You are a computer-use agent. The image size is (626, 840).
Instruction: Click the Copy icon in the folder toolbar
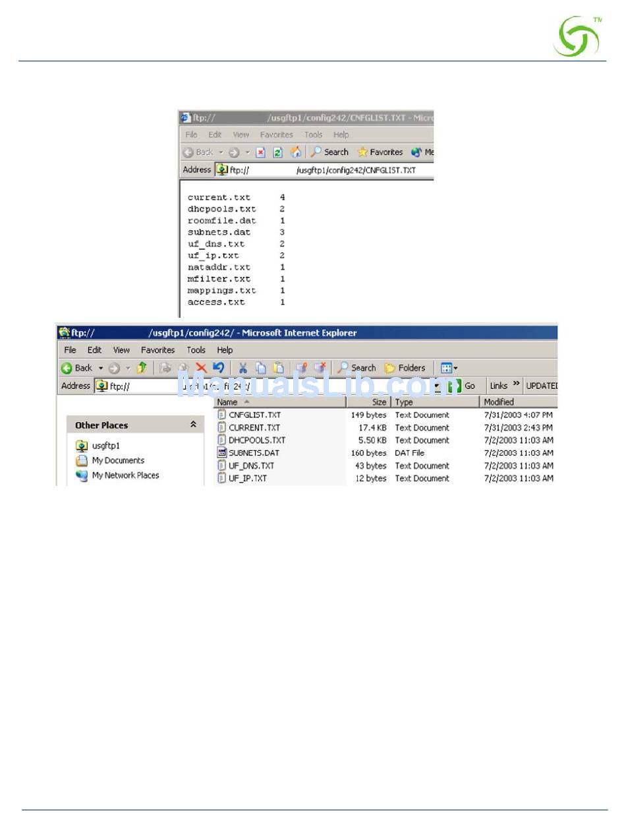pyautogui.click(x=261, y=368)
